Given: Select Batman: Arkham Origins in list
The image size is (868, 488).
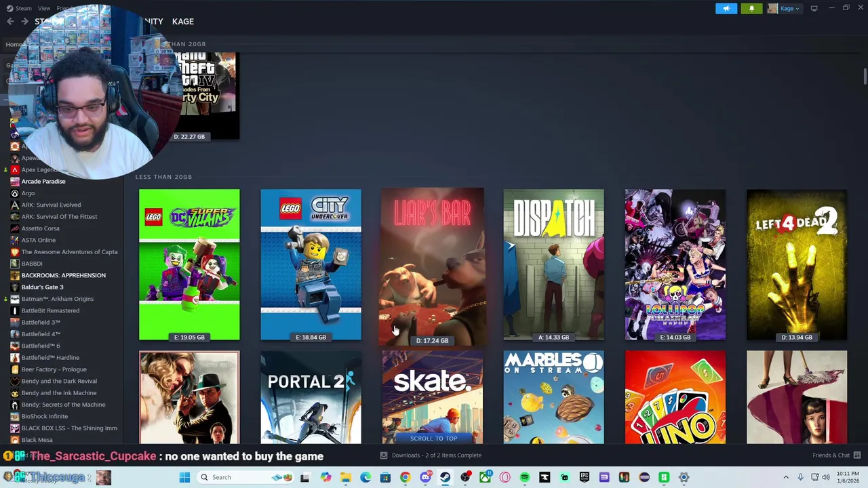Looking at the screenshot, I should coord(57,299).
